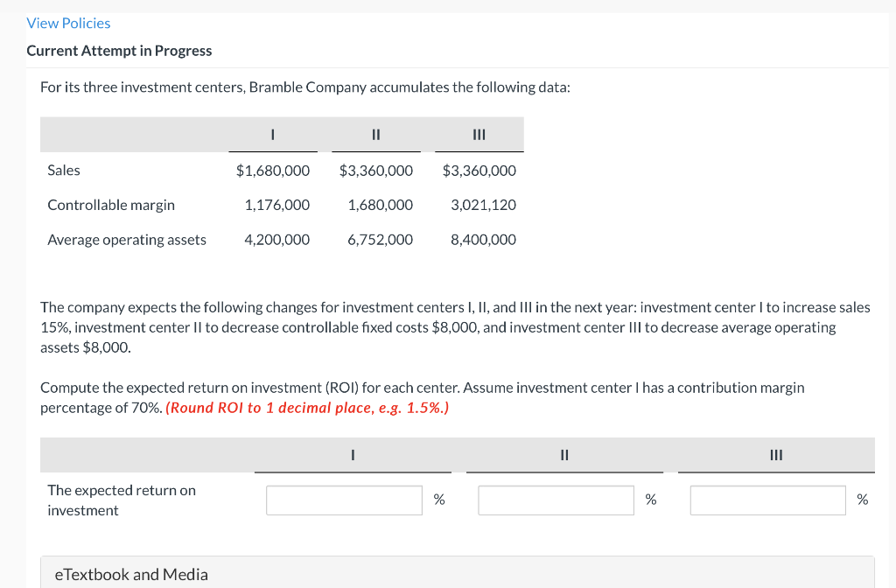Open the View Policies link
Image resolution: width=896 pixels, height=588 pixels.
[x=68, y=23]
